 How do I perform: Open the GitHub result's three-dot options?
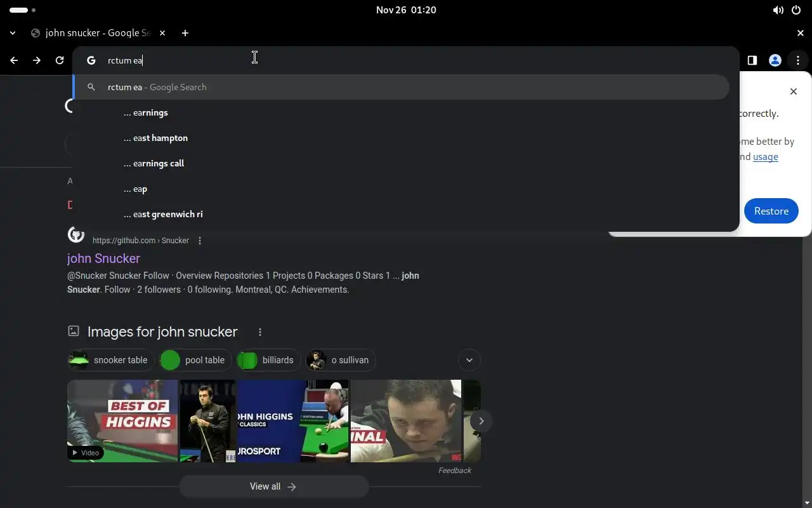tap(200, 241)
